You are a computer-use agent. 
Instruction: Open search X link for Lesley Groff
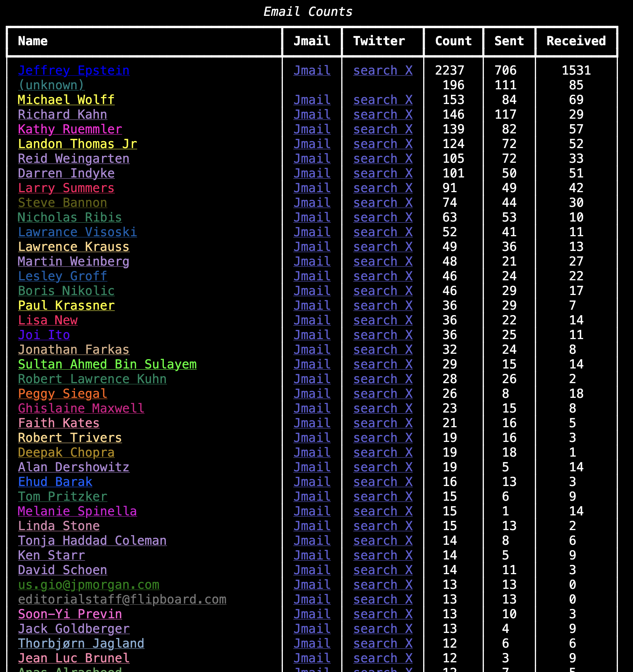click(x=383, y=276)
